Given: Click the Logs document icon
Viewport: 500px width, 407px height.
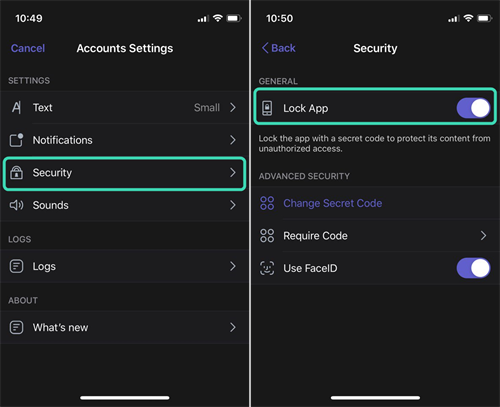Looking at the screenshot, I should tap(16, 266).
